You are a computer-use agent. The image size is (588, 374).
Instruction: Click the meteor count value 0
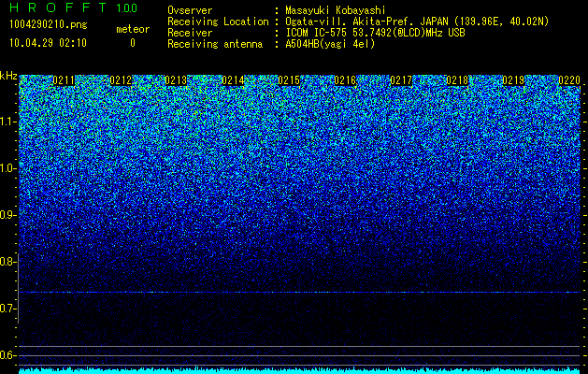click(x=133, y=43)
